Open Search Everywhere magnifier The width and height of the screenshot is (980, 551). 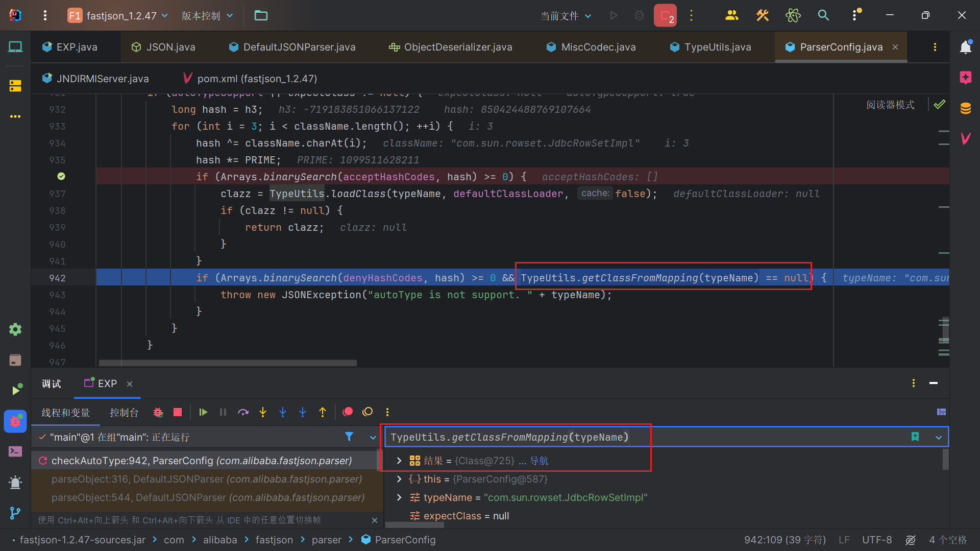coord(823,15)
